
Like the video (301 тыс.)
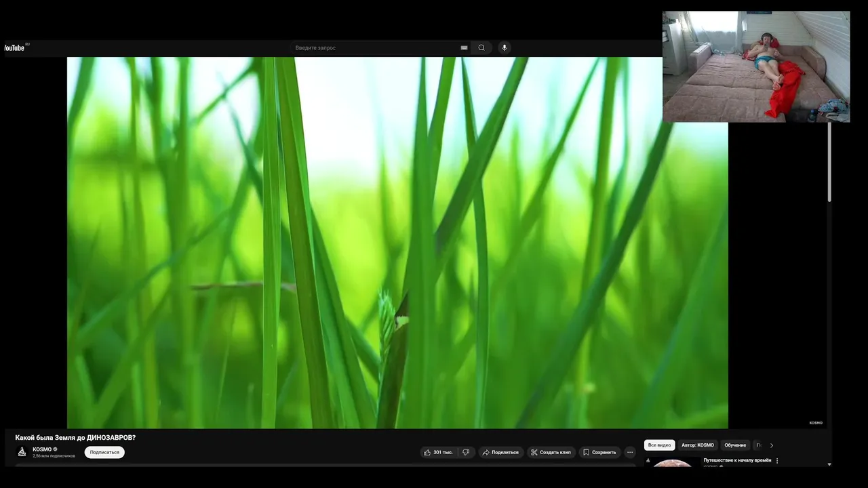point(438,452)
